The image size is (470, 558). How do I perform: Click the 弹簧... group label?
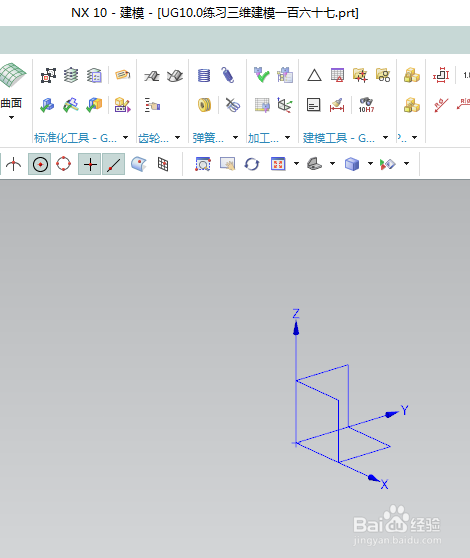(x=208, y=138)
